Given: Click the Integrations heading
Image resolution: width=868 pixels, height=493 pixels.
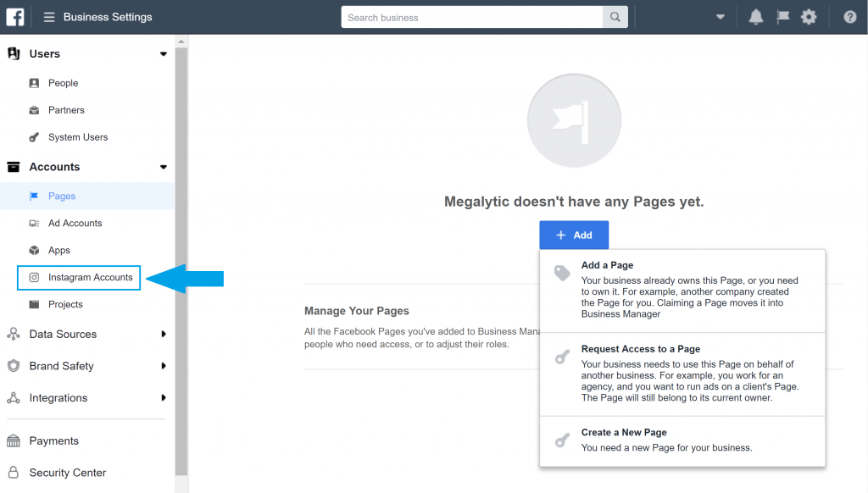Looking at the screenshot, I should click(x=58, y=398).
